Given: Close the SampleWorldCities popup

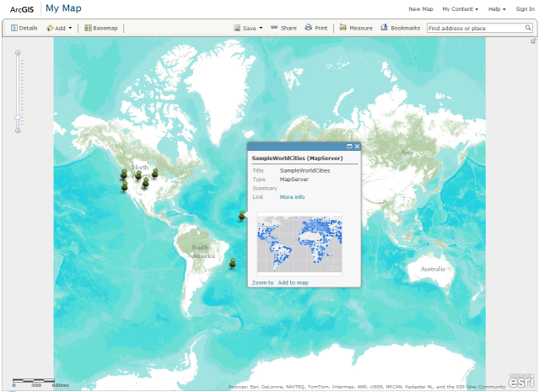Looking at the screenshot, I should click(357, 147).
